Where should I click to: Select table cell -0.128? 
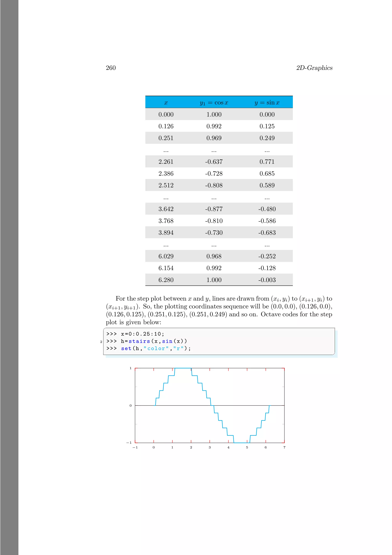click(x=267, y=268)
